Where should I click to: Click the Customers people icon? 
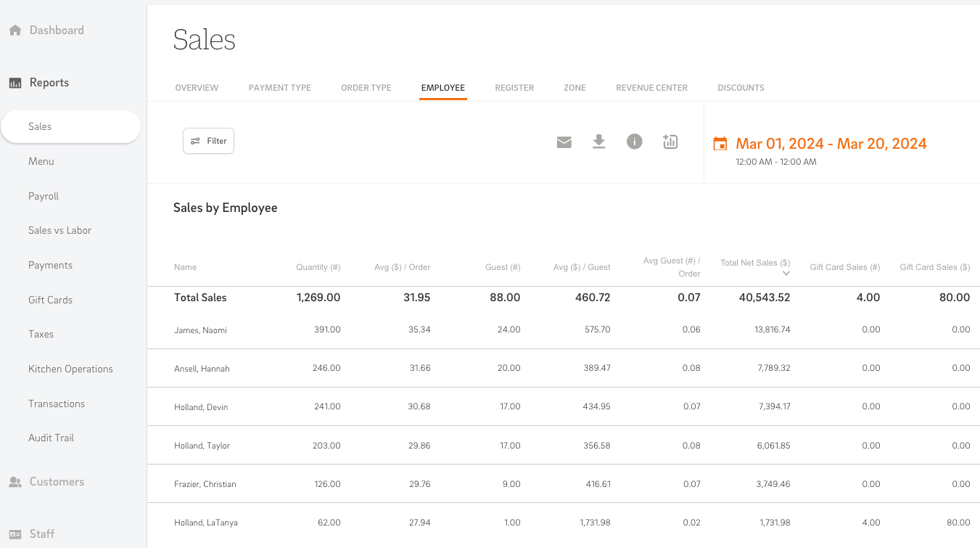(x=15, y=482)
